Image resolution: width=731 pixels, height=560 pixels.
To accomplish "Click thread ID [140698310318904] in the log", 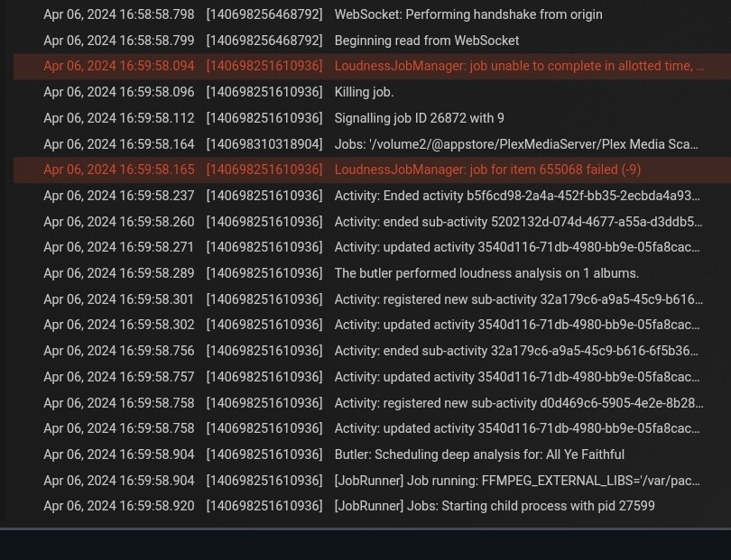I will point(264,144).
